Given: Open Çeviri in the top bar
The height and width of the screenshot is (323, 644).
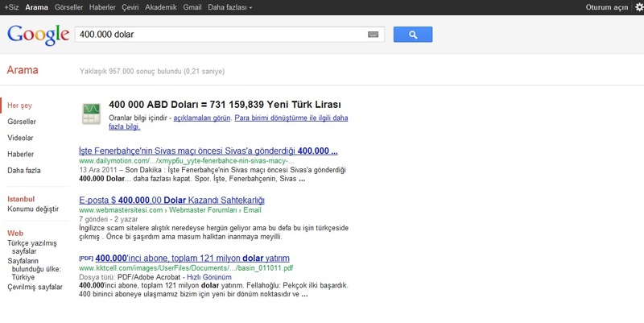Looking at the screenshot, I should tap(130, 7).
